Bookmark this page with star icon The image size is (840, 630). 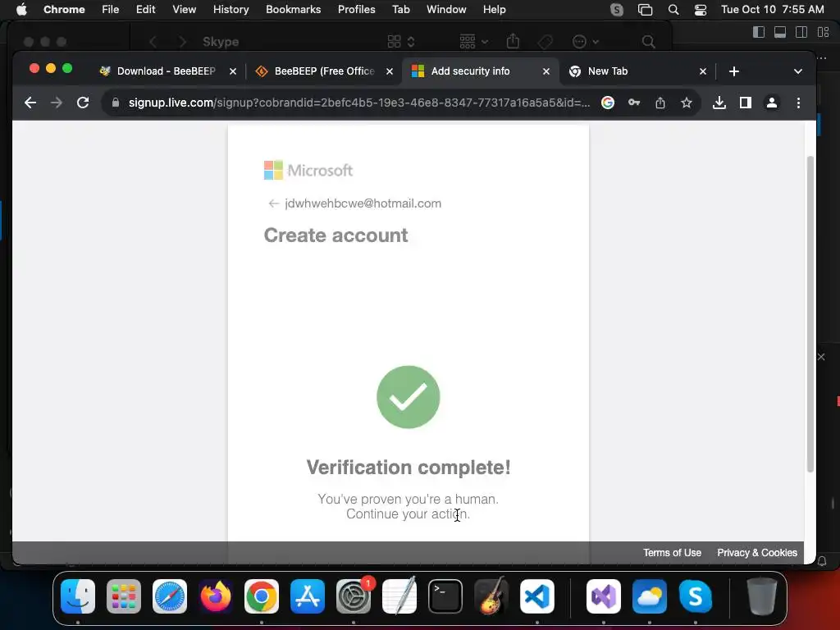687,103
